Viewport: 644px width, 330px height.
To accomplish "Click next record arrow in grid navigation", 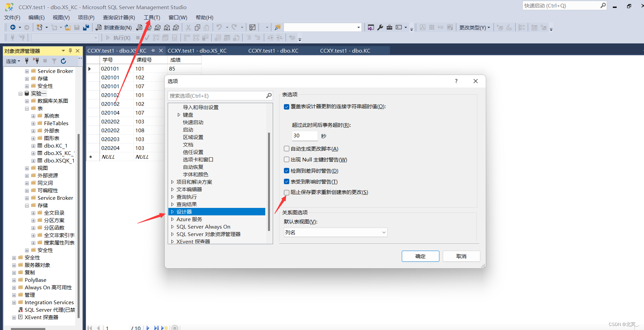I will (148, 328).
